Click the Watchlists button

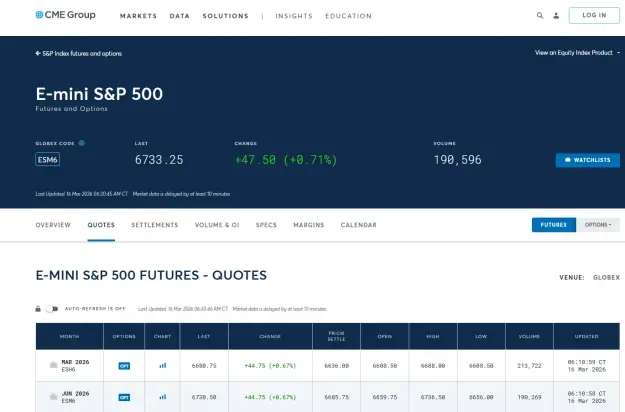pos(588,160)
